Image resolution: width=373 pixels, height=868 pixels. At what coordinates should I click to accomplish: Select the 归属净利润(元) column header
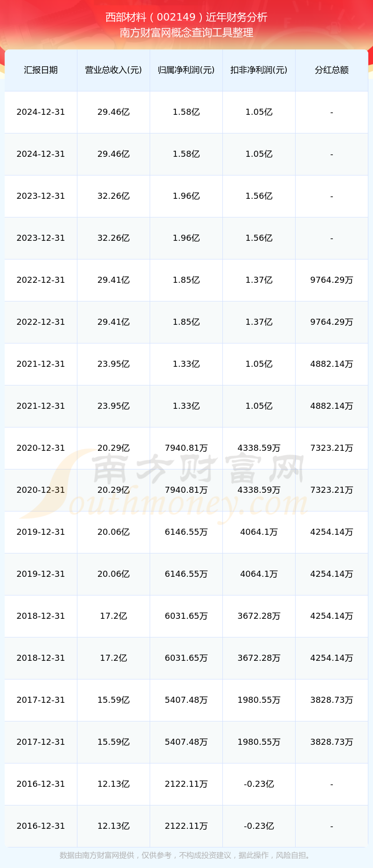click(186, 70)
